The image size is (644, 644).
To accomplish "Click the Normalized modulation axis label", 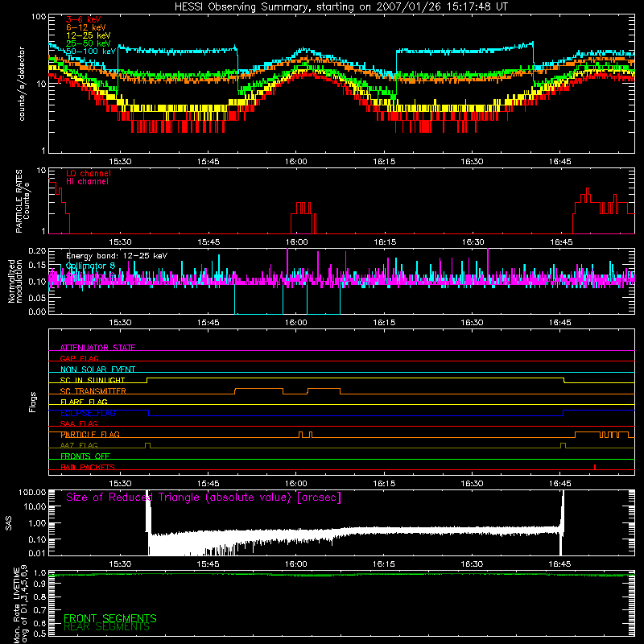I will [15, 281].
